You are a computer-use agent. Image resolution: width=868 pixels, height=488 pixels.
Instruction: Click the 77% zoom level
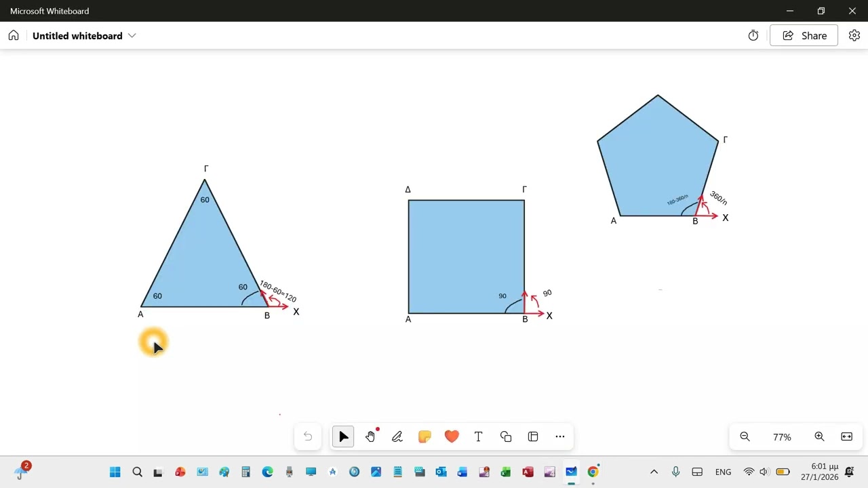pyautogui.click(x=782, y=437)
